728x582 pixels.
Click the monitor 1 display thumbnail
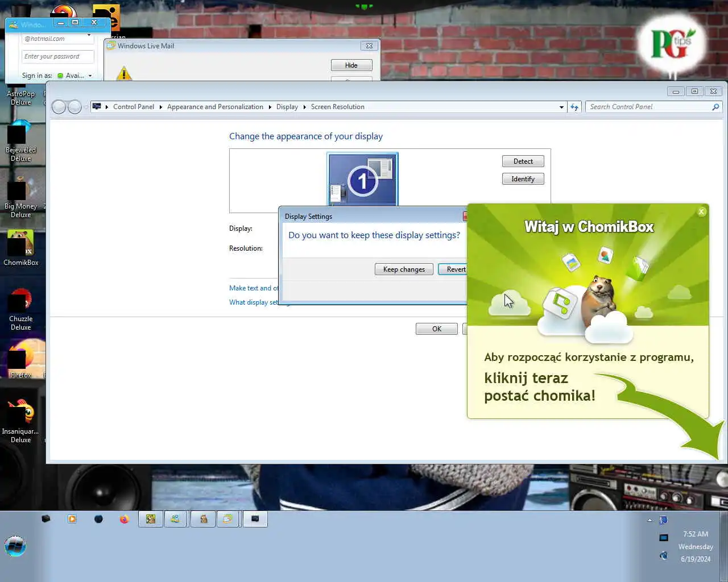(362, 180)
